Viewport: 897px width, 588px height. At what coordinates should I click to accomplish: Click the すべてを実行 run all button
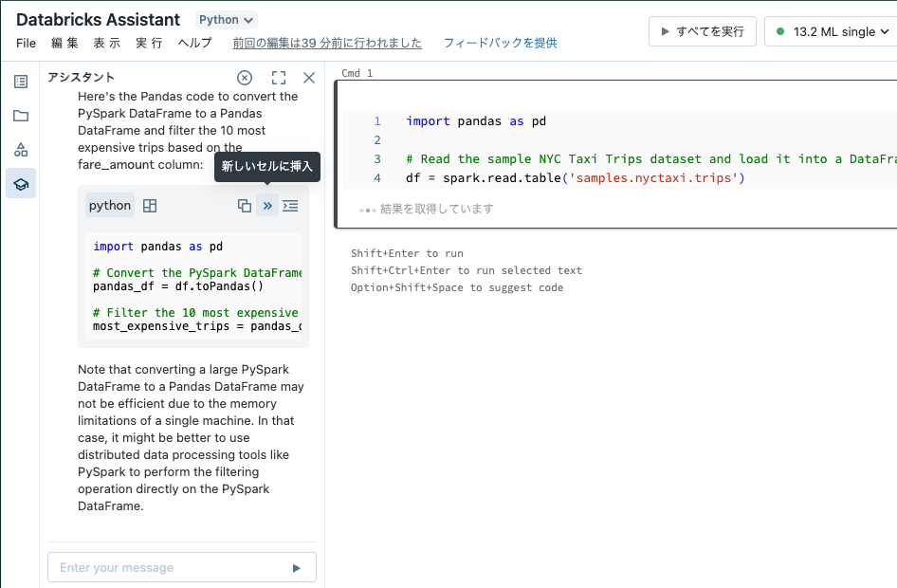(702, 30)
